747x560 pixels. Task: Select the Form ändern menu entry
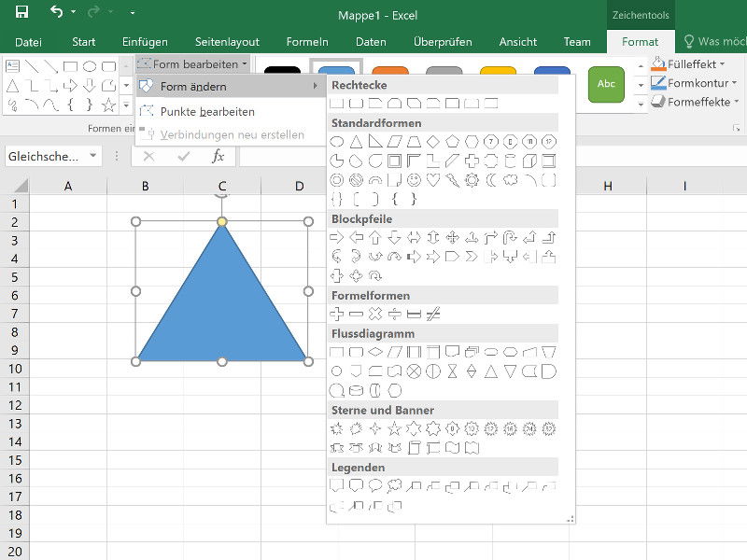click(231, 86)
